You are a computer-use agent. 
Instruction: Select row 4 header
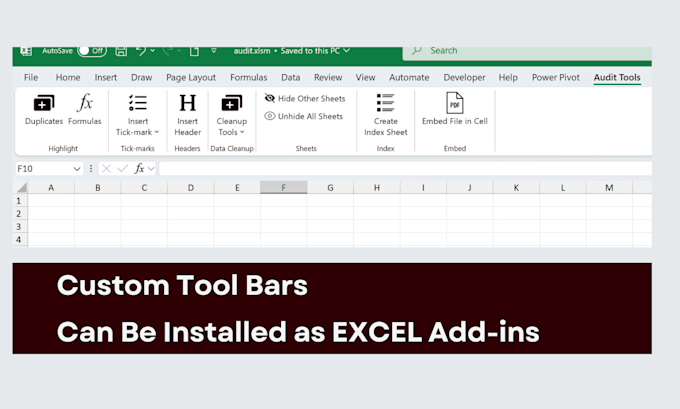20,239
